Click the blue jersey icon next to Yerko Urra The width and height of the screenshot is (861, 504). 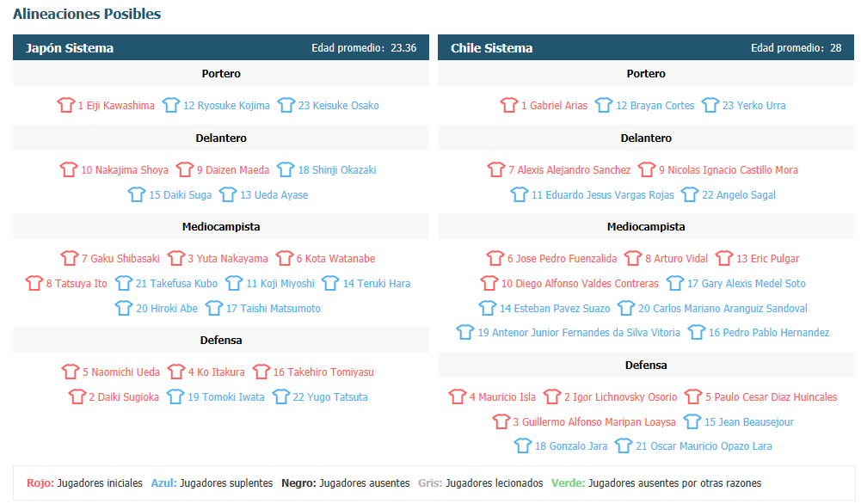[x=710, y=105]
